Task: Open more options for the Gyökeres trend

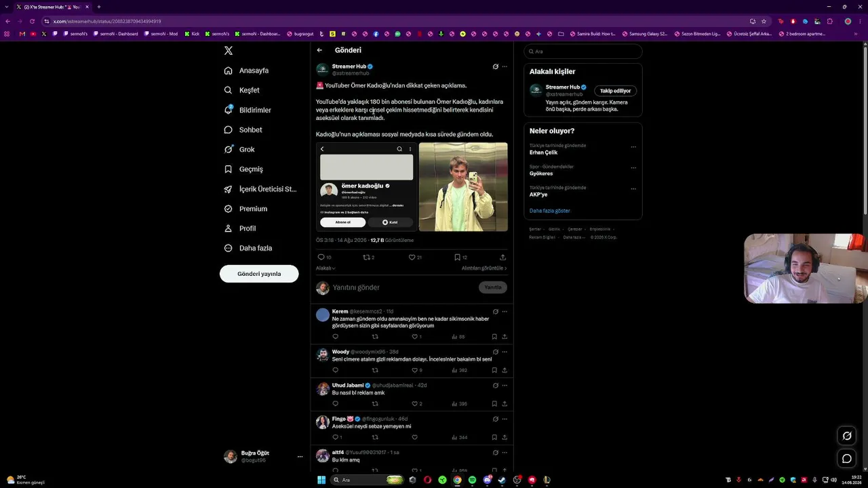Action: pos(633,167)
